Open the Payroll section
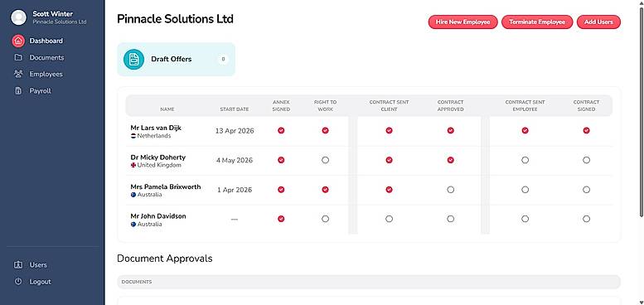Image resolution: width=644 pixels, height=305 pixels. click(x=40, y=90)
